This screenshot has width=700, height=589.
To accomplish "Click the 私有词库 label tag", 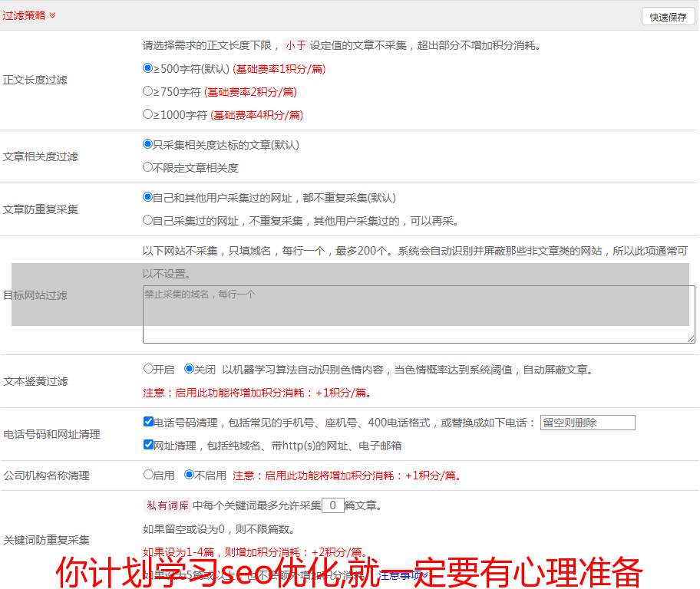I will point(166,505).
